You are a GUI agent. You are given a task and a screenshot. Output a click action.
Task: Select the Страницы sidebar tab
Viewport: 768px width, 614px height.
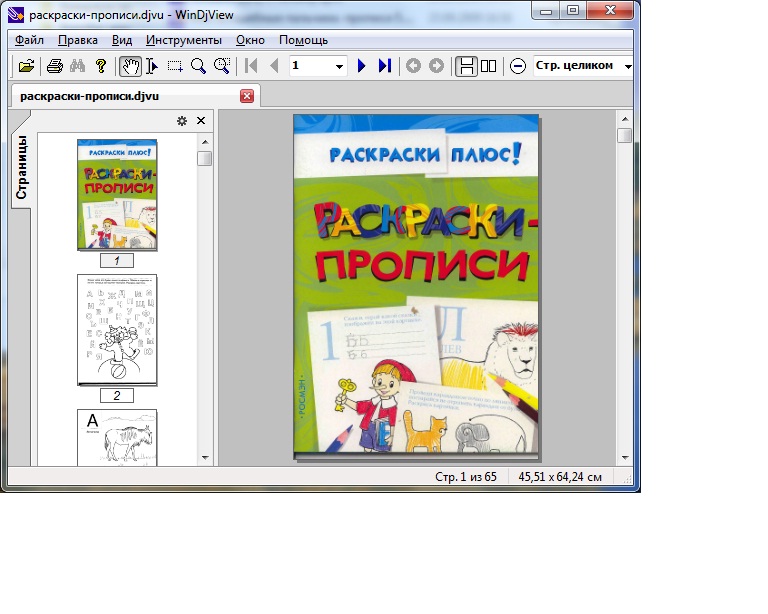21,166
